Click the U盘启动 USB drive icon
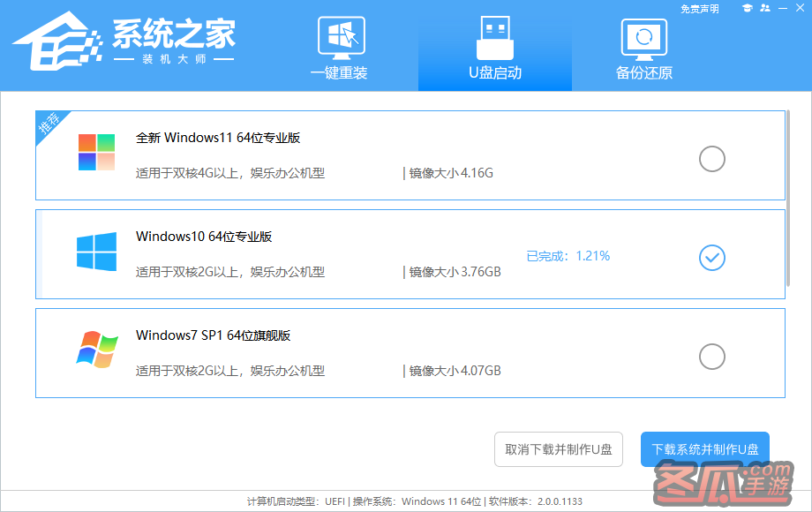 tap(494, 38)
